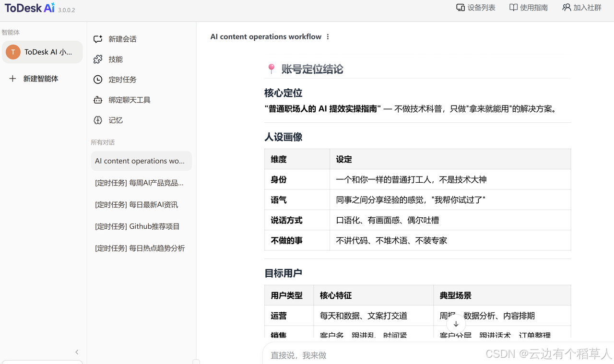
Task: Click the 绑定聊天工具 robot icon
Action: 98,100
